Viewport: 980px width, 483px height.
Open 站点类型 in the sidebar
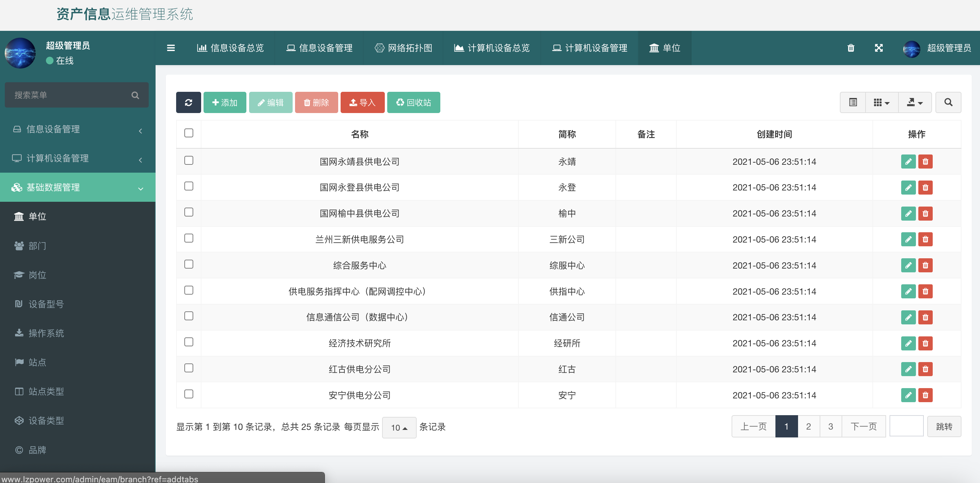pos(77,391)
